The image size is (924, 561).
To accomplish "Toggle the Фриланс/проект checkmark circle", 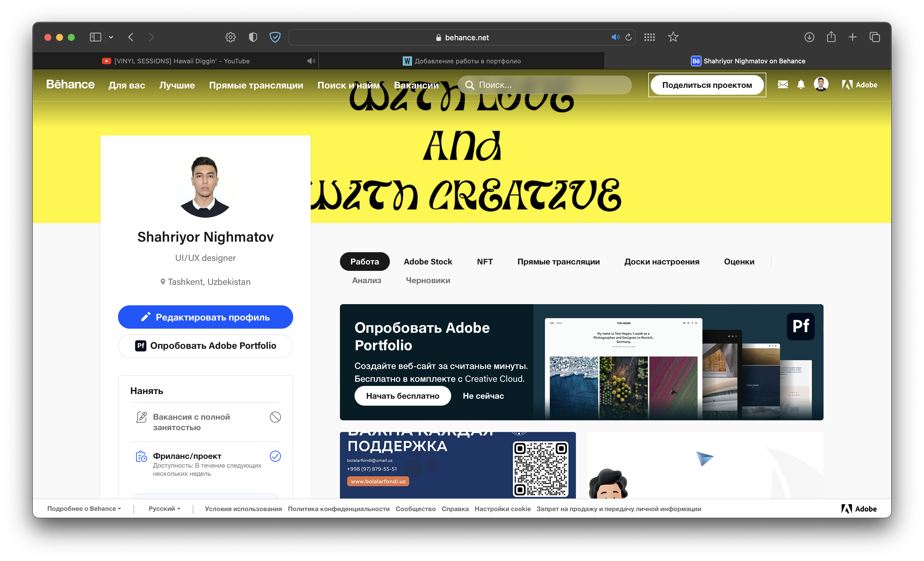I will (275, 456).
